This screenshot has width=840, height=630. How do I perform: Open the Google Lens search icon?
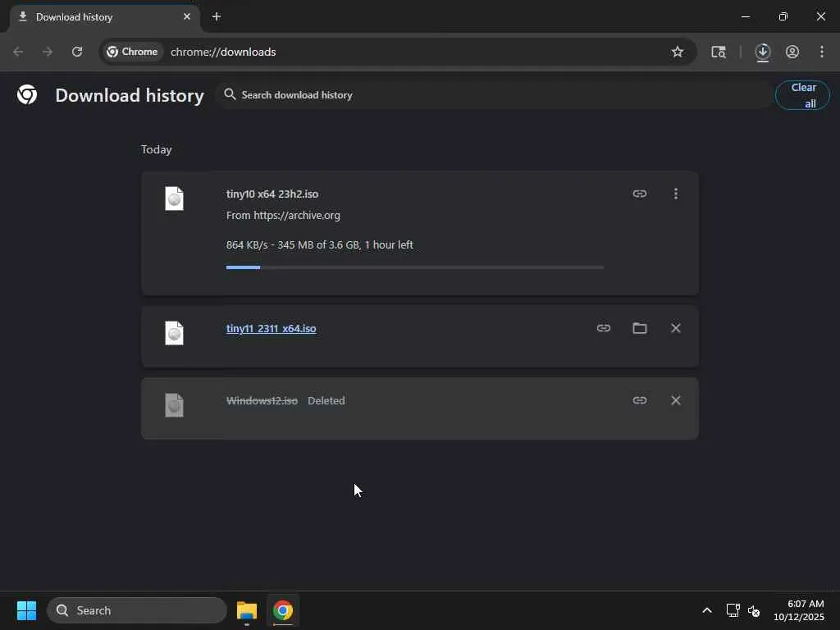click(x=719, y=52)
